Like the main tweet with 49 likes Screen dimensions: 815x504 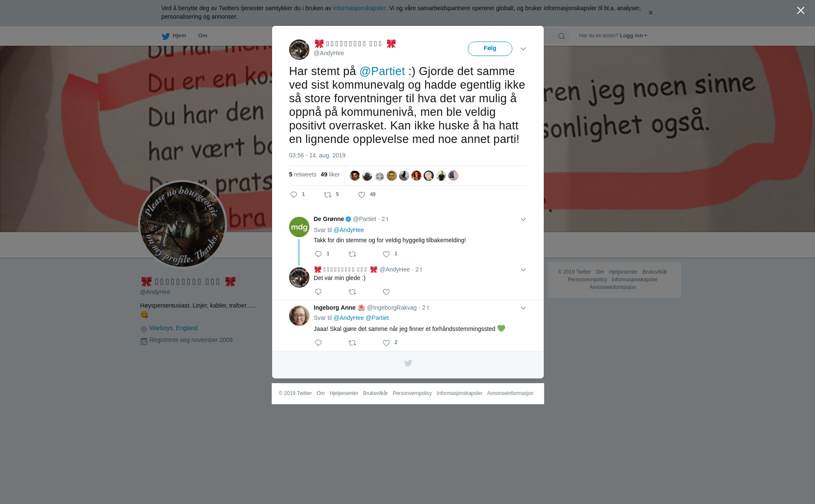(x=362, y=195)
